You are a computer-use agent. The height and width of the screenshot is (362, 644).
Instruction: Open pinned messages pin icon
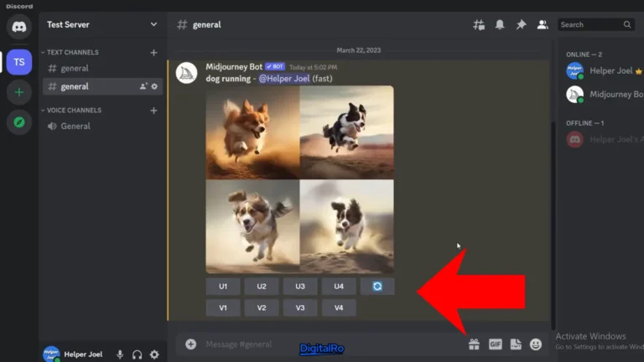[x=521, y=25]
